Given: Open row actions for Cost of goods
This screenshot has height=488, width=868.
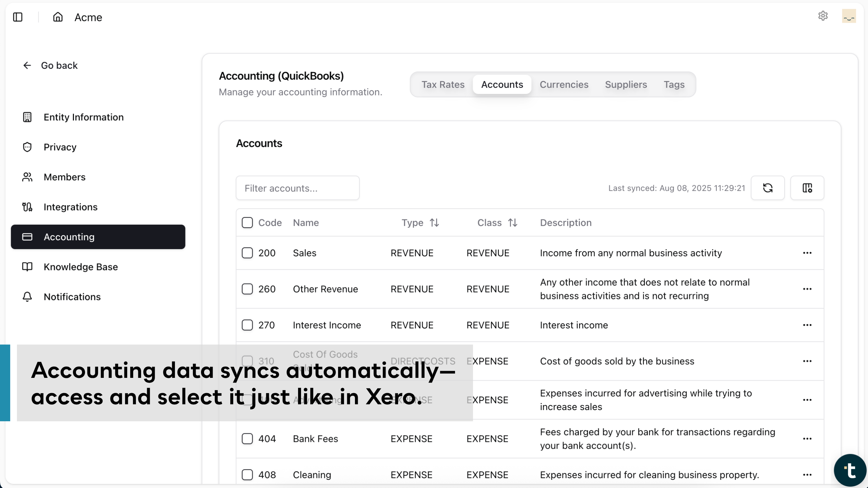Looking at the screenshot, I should 807,361.
